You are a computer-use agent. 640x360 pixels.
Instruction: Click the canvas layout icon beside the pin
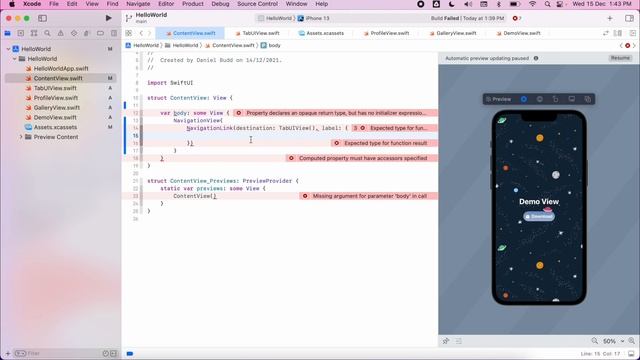point(458,341)
